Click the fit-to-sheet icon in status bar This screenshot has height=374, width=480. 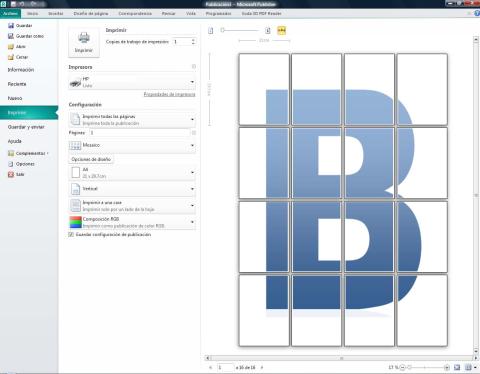pos(457,367)
